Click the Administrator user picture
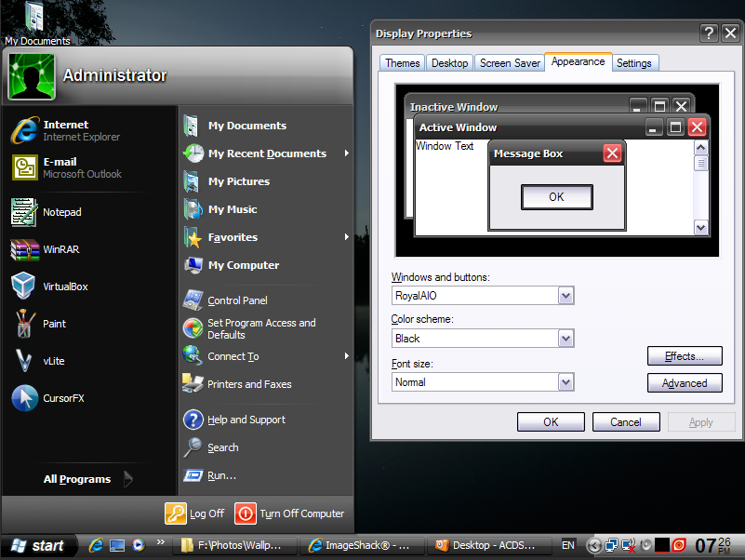745x560 pixels. [x=32, y=76]
